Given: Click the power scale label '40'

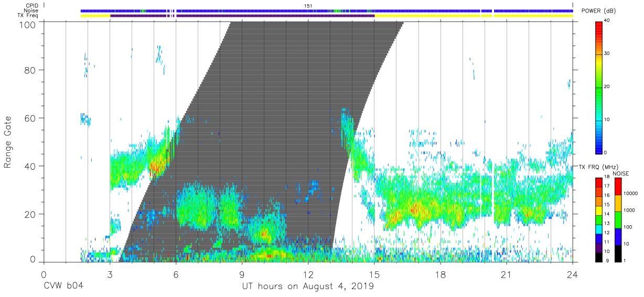Looking at the screenshot, I should coord(606,21).
